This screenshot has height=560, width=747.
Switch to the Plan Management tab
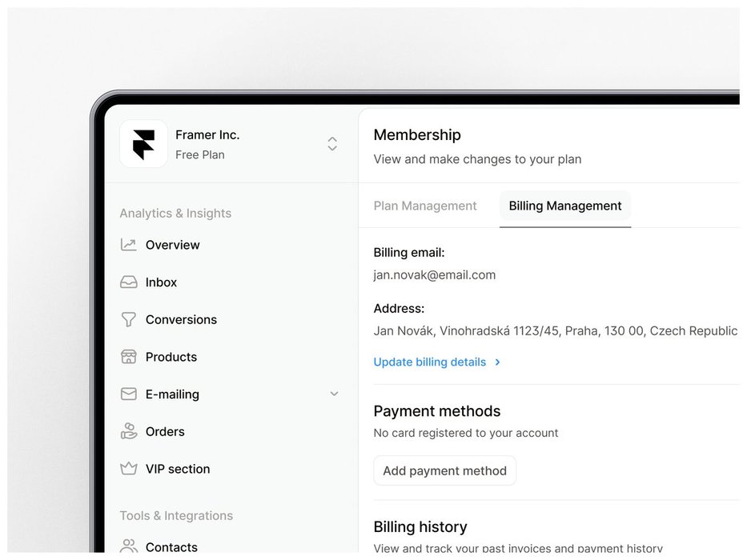click(425, 206)
